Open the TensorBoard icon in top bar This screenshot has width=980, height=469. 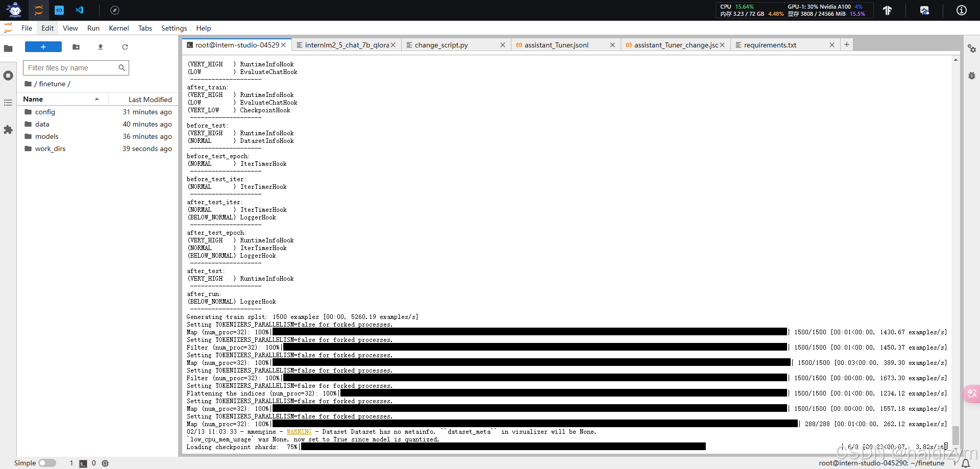(888, 10)
